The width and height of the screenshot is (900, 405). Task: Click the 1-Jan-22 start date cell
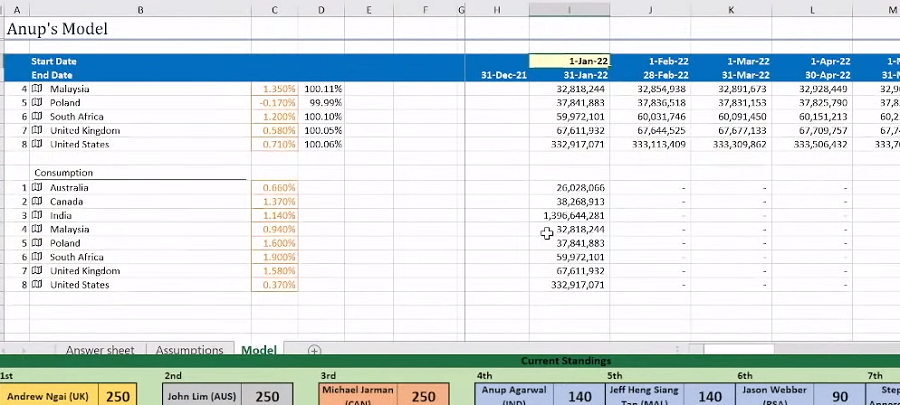pos(569,61)
